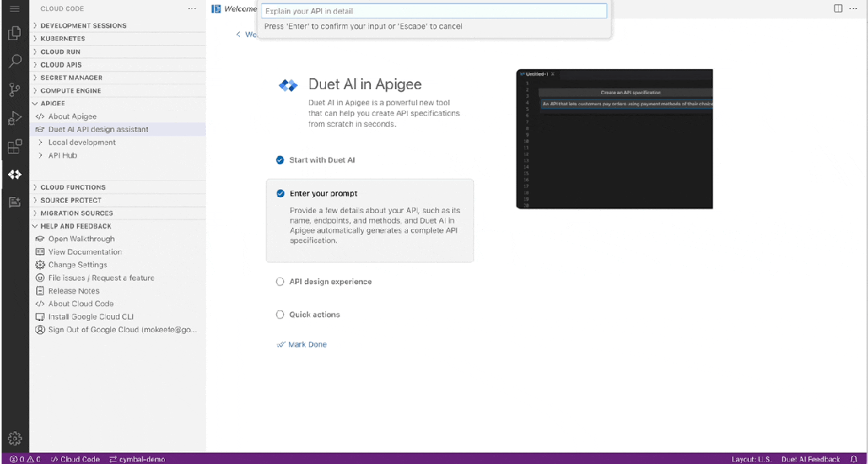
Task: Open the Source Control view
Action: (x=15, y=90)
